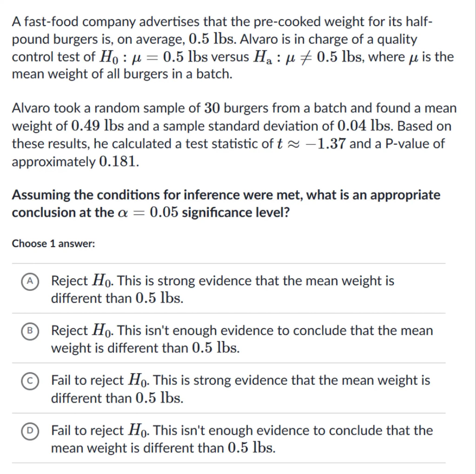
Task: Click the sample size number 30
Action: [212, 108]
